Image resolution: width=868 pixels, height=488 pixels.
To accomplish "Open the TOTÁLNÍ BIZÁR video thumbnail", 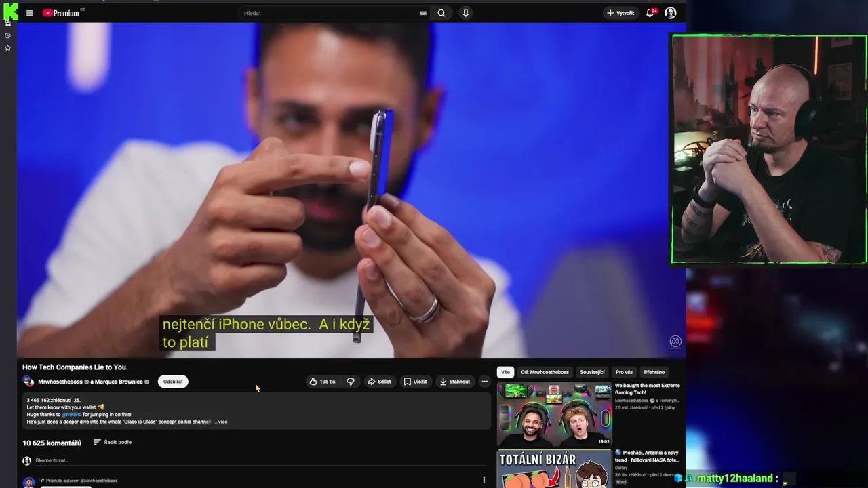I will click(554, 469).
